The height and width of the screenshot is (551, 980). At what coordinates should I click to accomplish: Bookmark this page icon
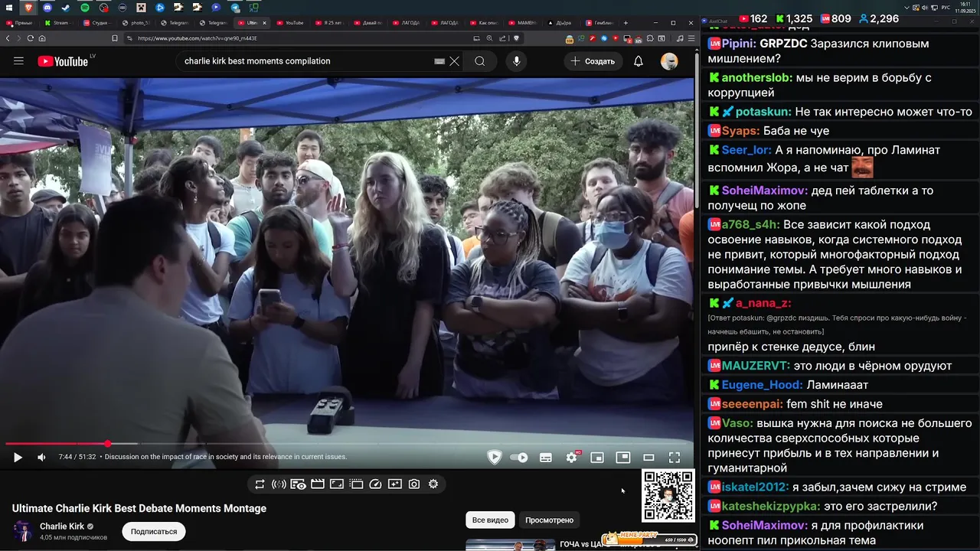(115, 38)
